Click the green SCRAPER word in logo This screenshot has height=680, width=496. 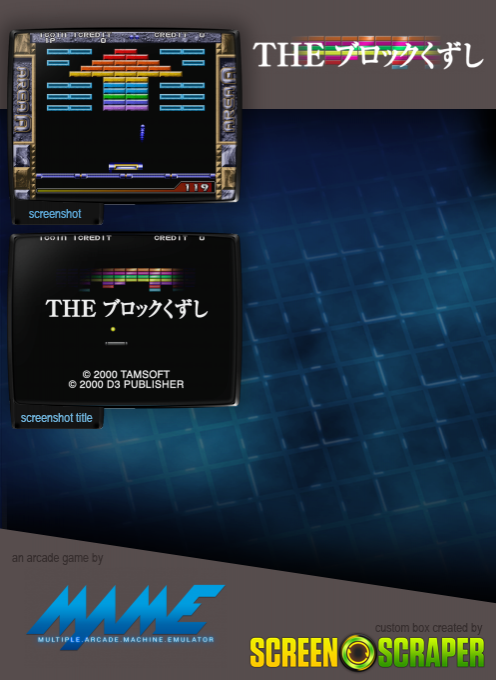pos(431,653)
